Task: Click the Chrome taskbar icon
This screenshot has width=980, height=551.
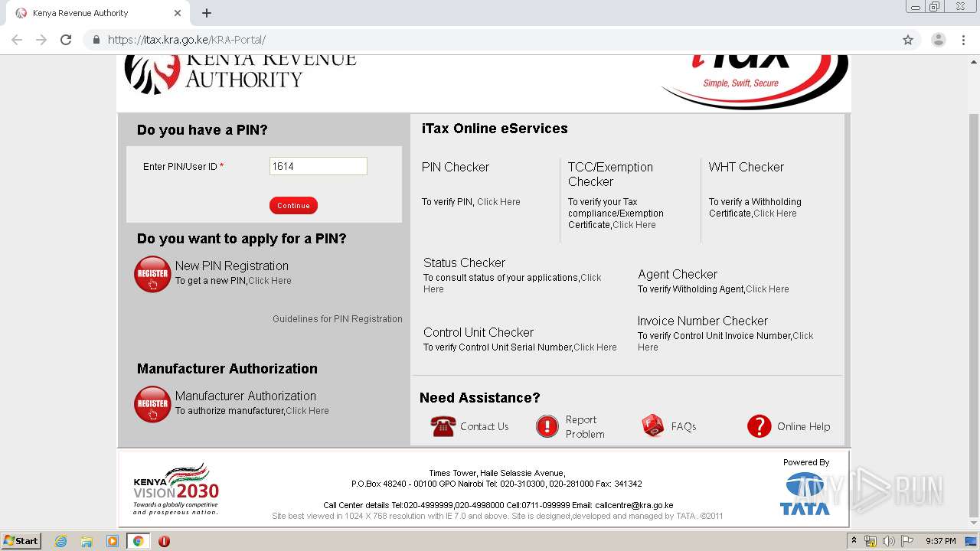Action: 138,541
